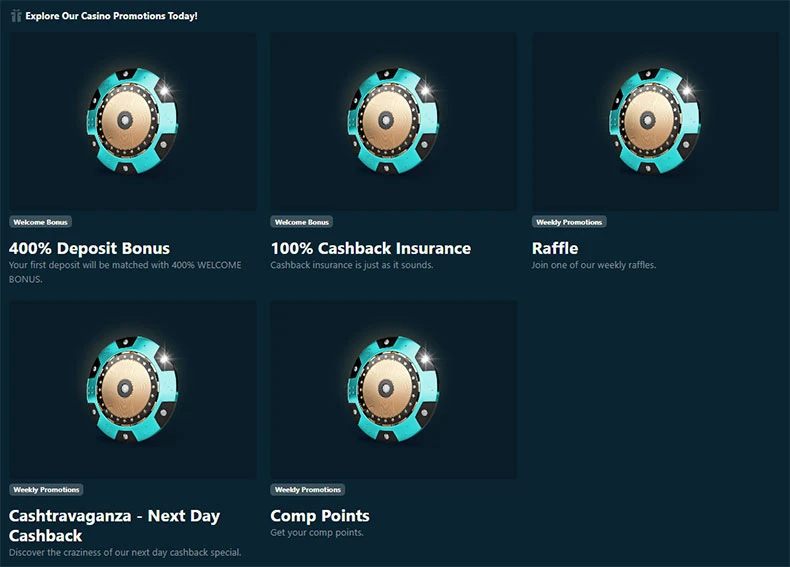The height and width of the screenshot is (567, 790).
Task: Open the 400% Deposit Bonus title link
Action: click(89, 248)
